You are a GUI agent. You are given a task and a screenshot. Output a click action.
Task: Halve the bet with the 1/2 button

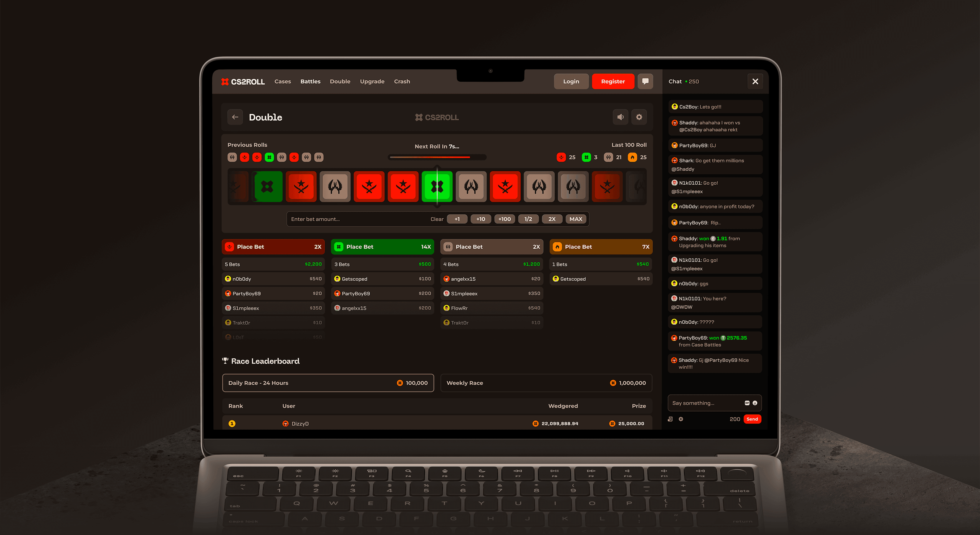point(528,219)
